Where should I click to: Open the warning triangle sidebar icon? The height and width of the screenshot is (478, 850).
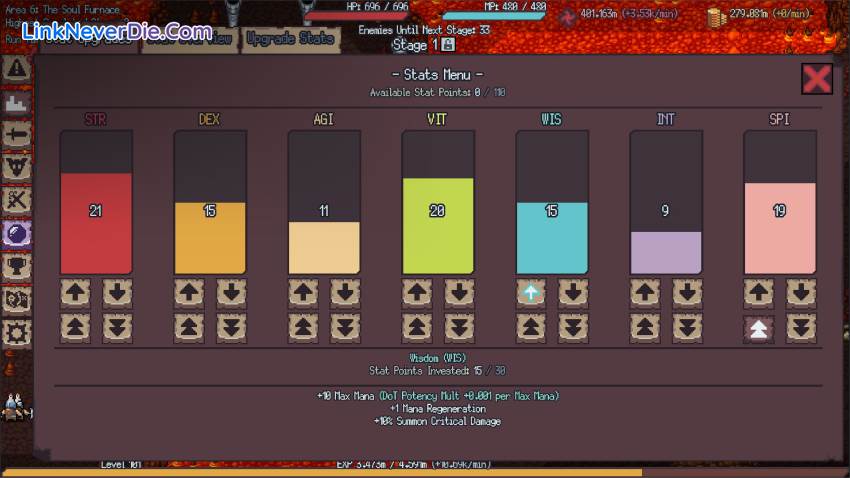click(x=16, y=69)
